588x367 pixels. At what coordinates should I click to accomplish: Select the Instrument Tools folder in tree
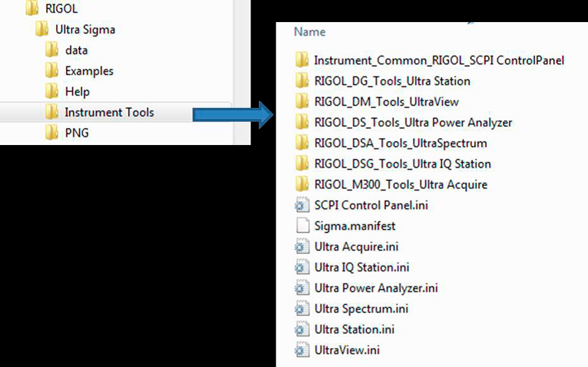point(100,112)
